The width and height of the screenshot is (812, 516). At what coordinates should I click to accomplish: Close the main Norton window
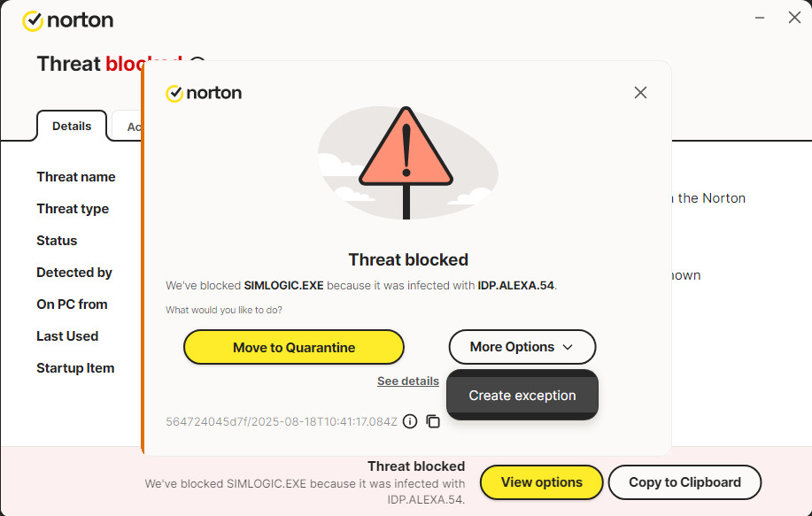coord(794,18)
